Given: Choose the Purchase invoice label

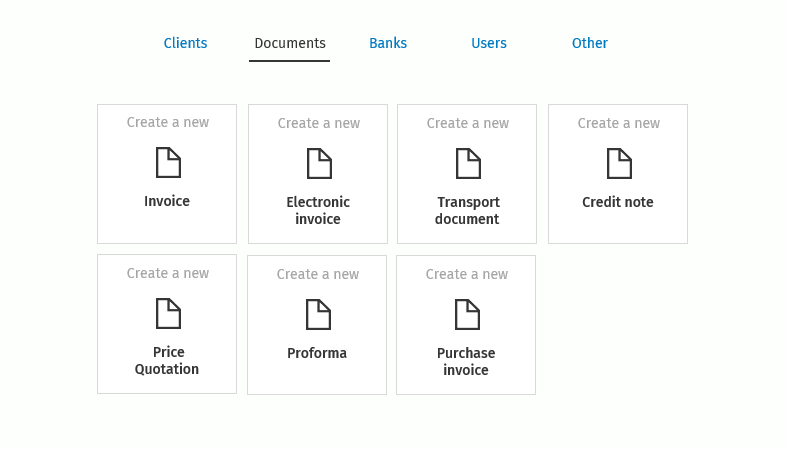Looking at the screenshot, I should pos(466,362).
